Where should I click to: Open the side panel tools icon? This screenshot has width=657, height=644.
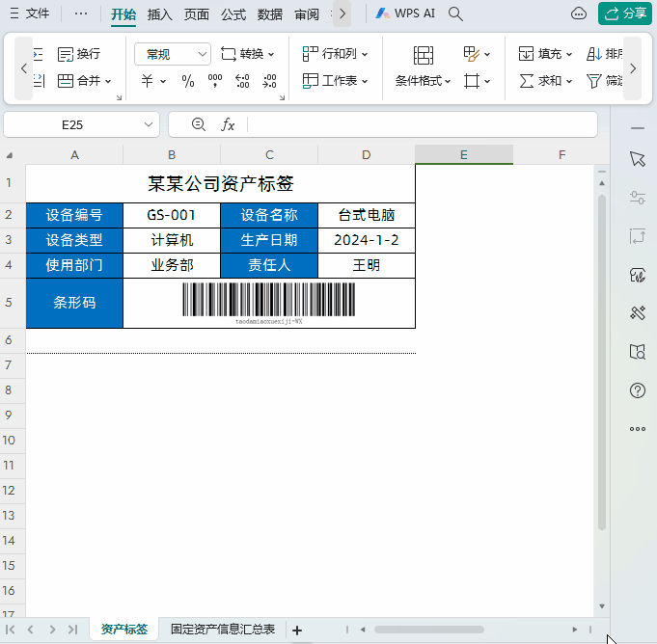point(638,312)
